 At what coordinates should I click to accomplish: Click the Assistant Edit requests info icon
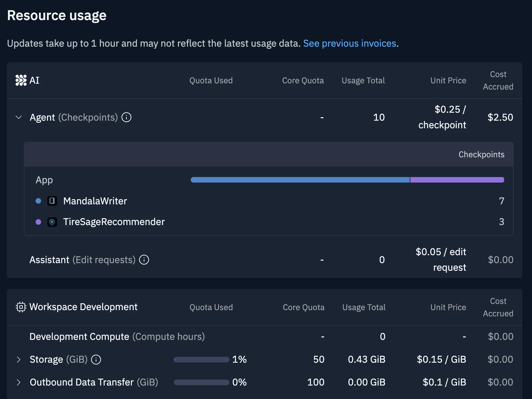point(144,260)
